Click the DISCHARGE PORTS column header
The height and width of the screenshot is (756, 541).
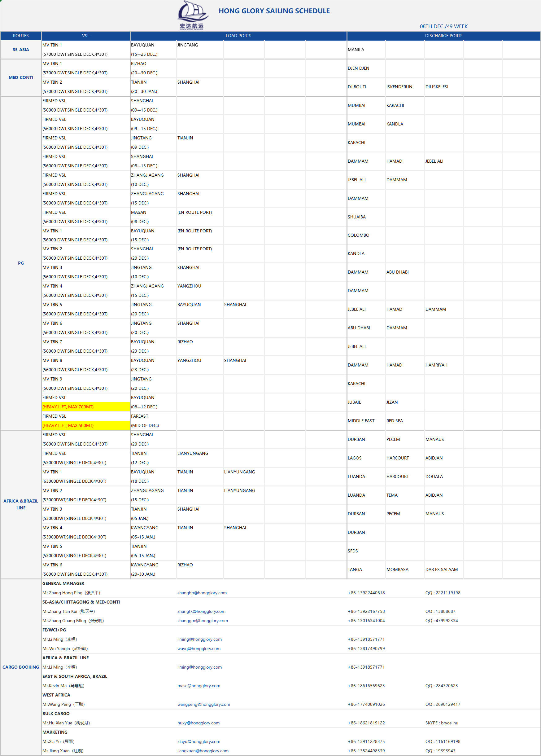(443, 36)
